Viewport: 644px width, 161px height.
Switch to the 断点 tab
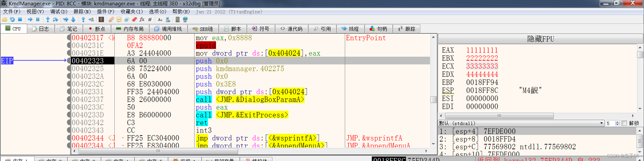pyautogui.click(x=97, y=29)
